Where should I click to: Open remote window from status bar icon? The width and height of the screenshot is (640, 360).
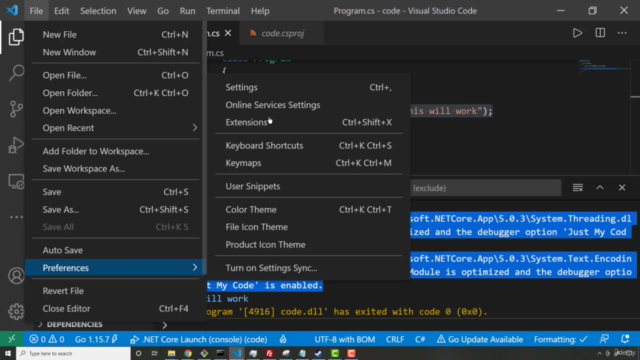coord(12,339)
